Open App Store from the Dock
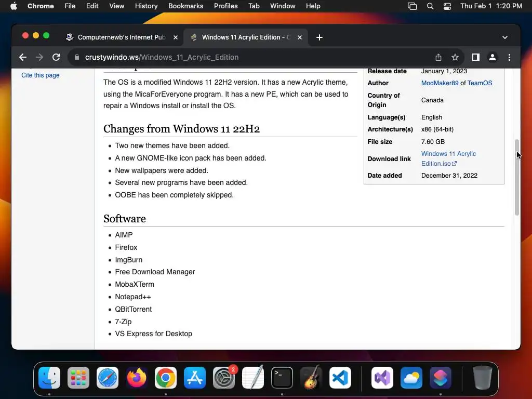Viewport: 532px width, 399px height. click(195, 378)
